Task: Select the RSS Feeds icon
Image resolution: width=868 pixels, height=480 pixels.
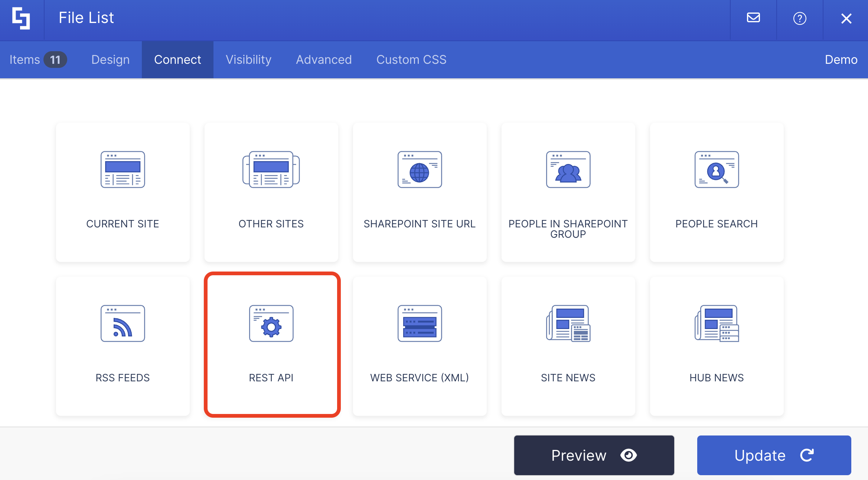Action: point(123,323)
